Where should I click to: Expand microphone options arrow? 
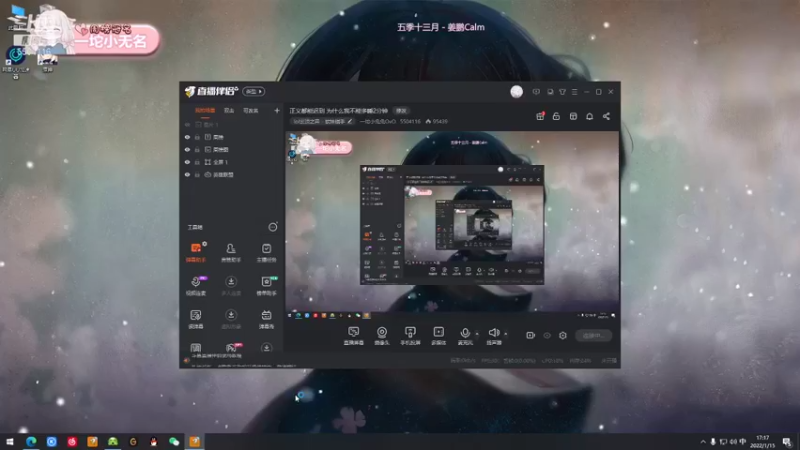[x=477, y=334]
